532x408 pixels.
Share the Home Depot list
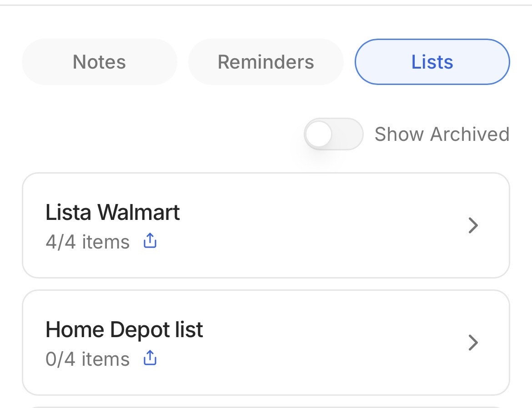coord(150,359)
